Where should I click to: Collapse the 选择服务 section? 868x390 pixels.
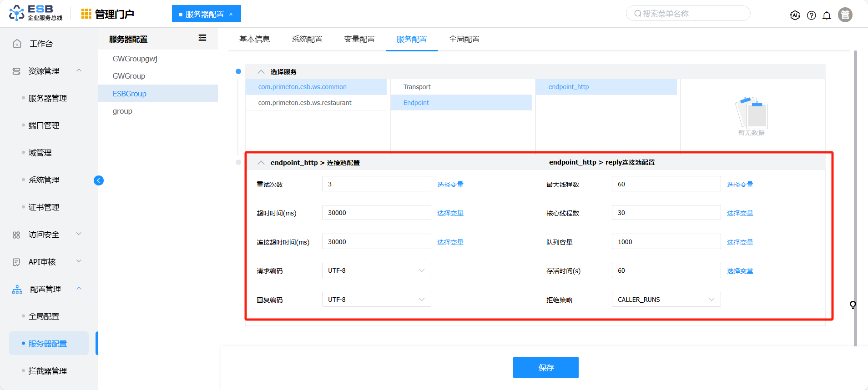click(x=261, y=72)
